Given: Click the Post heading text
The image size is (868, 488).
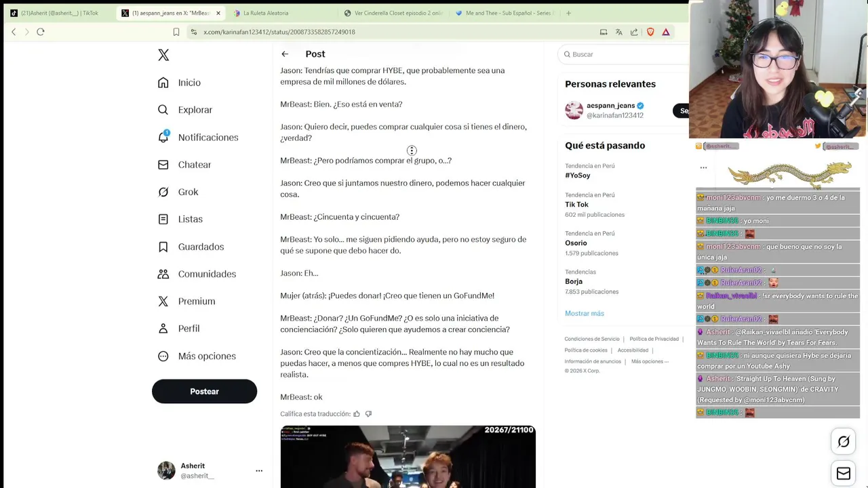Looking at the screenshot, I should pos(315,54).
